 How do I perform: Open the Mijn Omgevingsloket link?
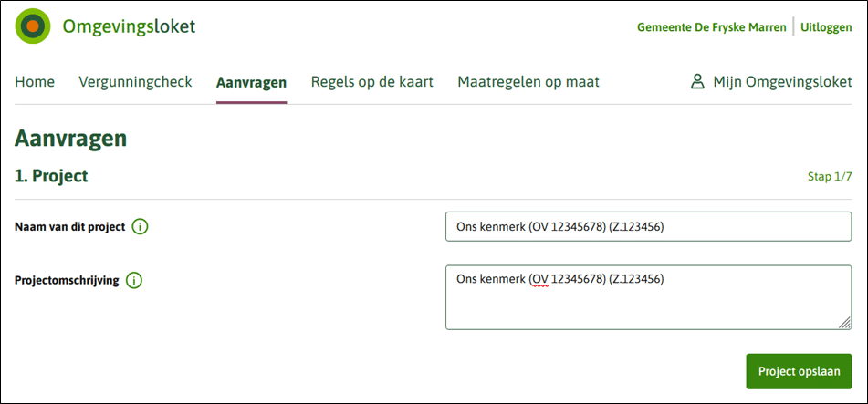[782, 82]
